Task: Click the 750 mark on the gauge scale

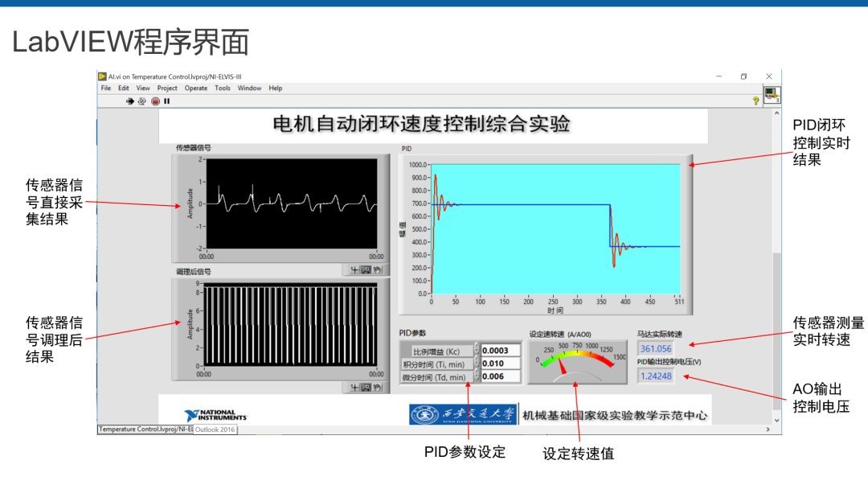Action: pos(577,345)
